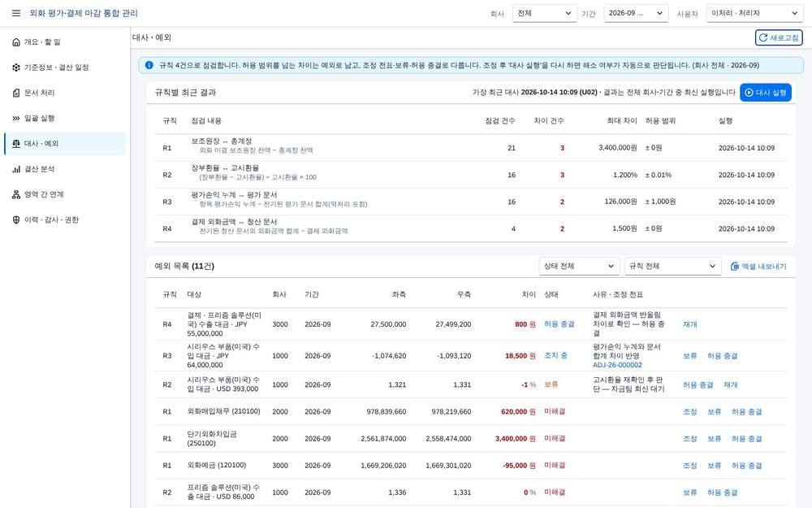This screenshot has height=508, width=812.
Task: Go to 기준정보 · 결산 일정 menu
Action: pyautogui.click(x=65, y=67)
